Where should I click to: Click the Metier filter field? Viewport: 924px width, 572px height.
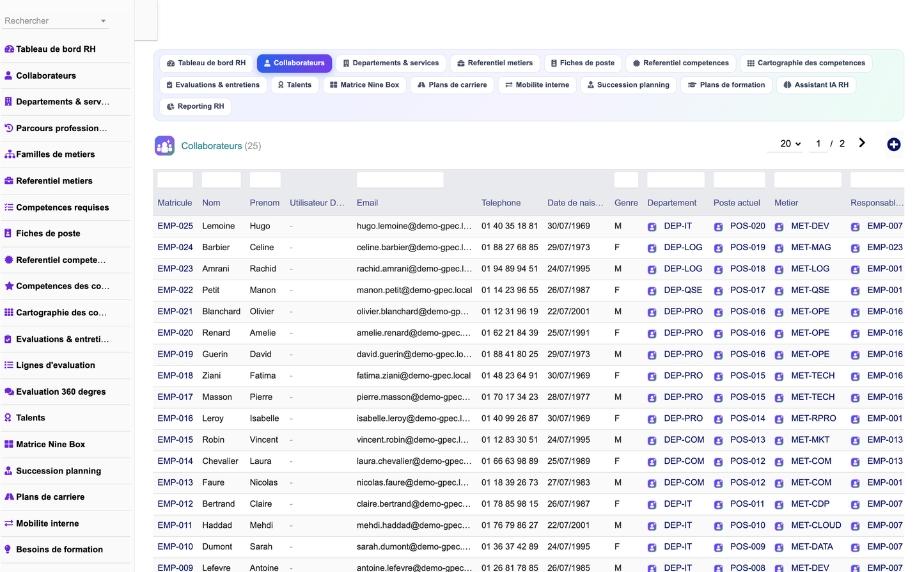[808, 180]
